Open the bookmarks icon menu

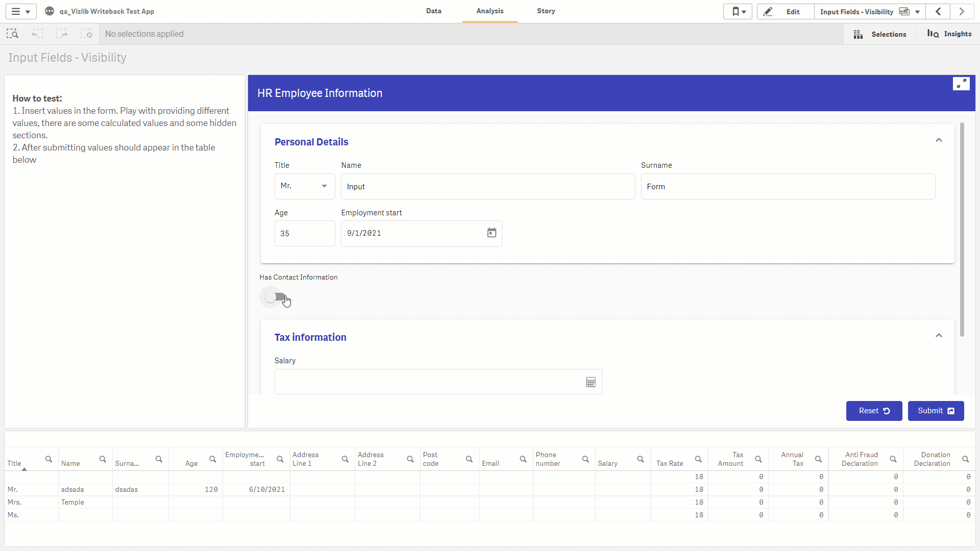coord(738,12)
